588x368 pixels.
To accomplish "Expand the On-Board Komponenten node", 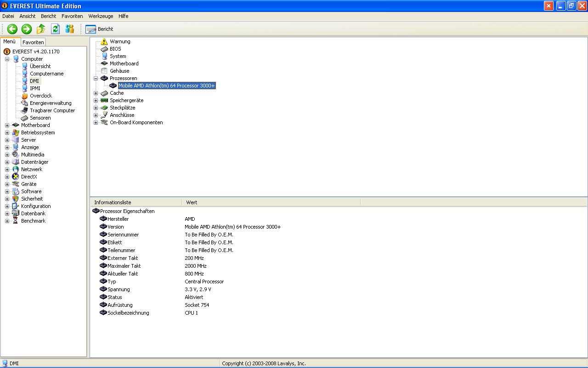I will click(96, 122).
